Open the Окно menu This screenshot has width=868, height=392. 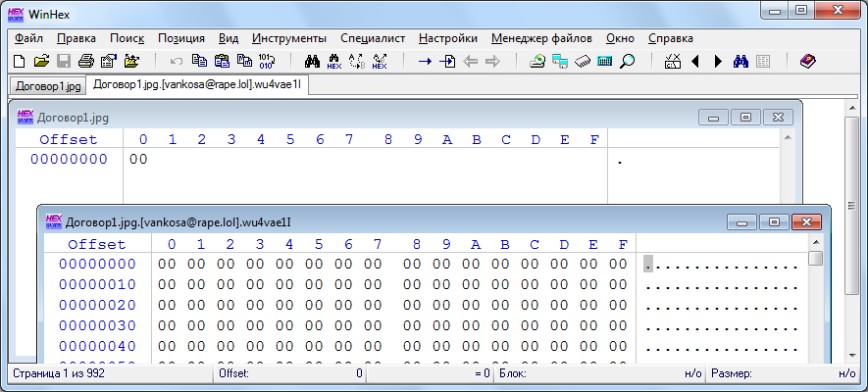[620, 38]
